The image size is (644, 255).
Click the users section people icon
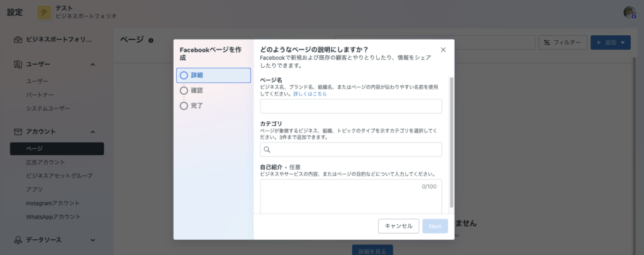click(18, 64)
